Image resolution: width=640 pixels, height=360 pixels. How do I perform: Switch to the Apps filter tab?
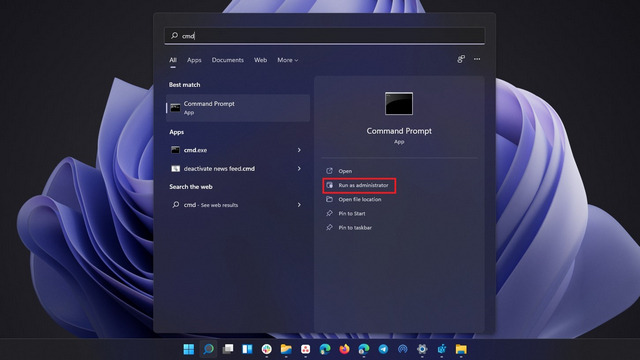tap(194, 60)
